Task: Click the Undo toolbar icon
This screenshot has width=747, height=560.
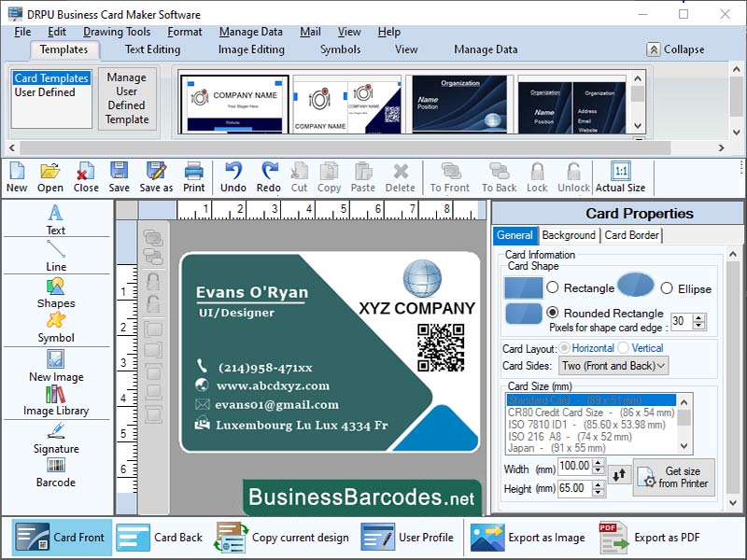Action: click(x=233, y=175)
